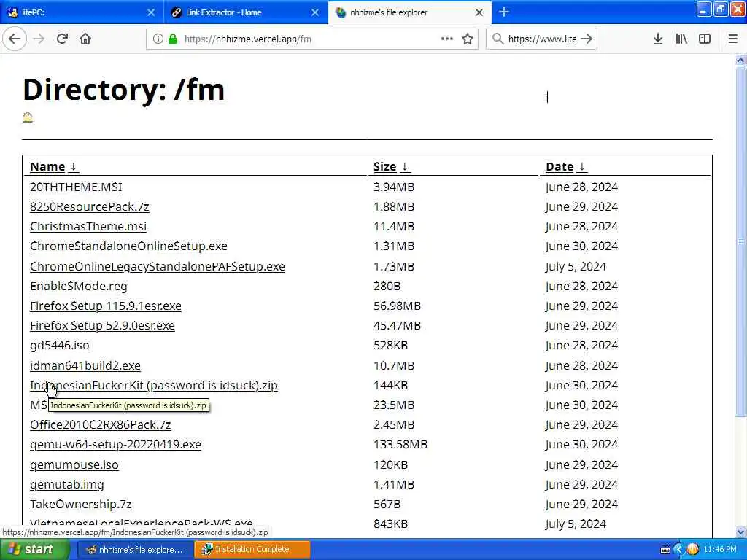The width and height of the screenshot is (747, 560).
Task: Open the Windows Start button
Action: (x=34, y=550)
